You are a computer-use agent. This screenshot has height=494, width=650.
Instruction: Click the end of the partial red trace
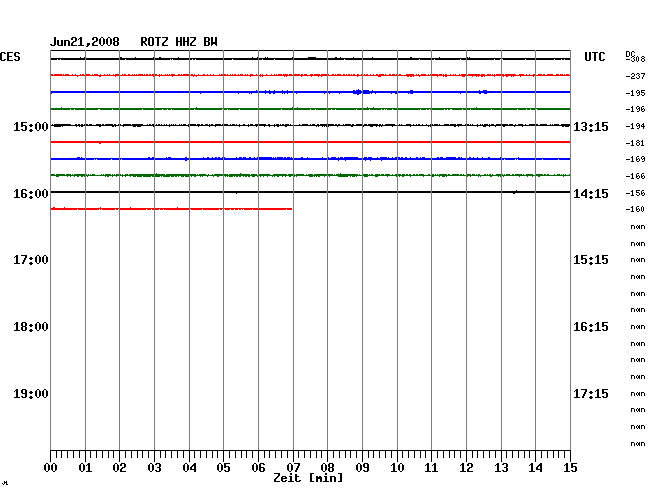[x=291, y=209]
